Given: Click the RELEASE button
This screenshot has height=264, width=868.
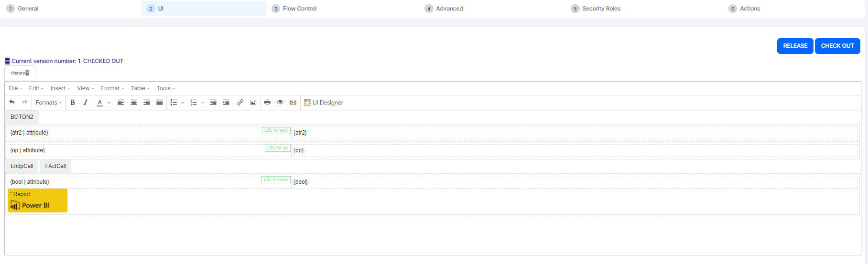Looking at the screenshot, I should click(x=795, y=46).
